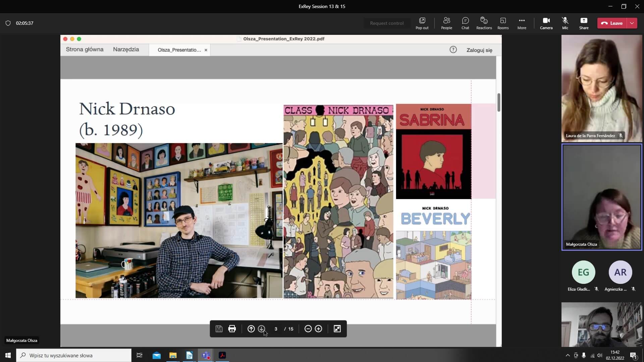Click the bottom-right webcam participant video tile

point(602,324)
